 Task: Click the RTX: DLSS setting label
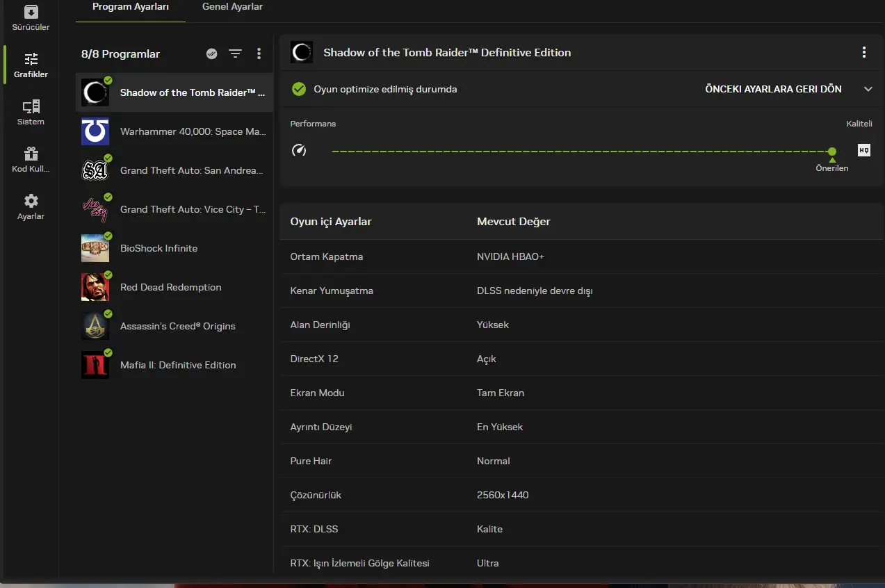coord(314,529)
